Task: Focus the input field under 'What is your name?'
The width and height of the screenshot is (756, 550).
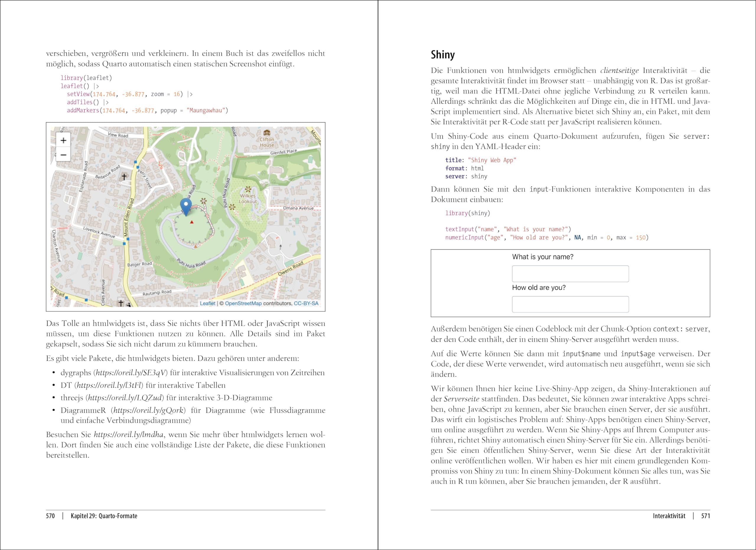Action: pyautogui.click(x=570, y=274)
